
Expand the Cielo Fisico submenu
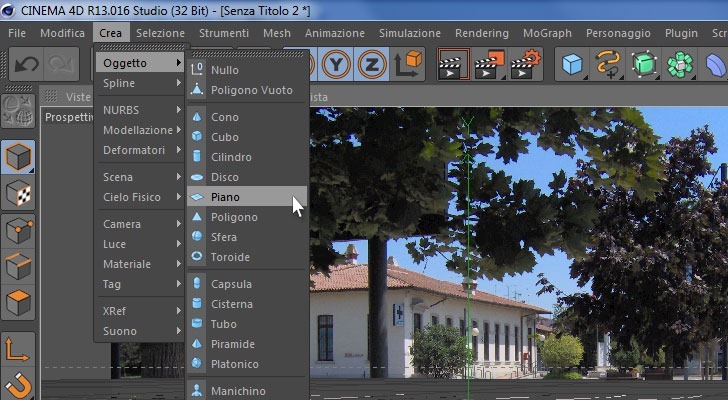click(141, 197)
